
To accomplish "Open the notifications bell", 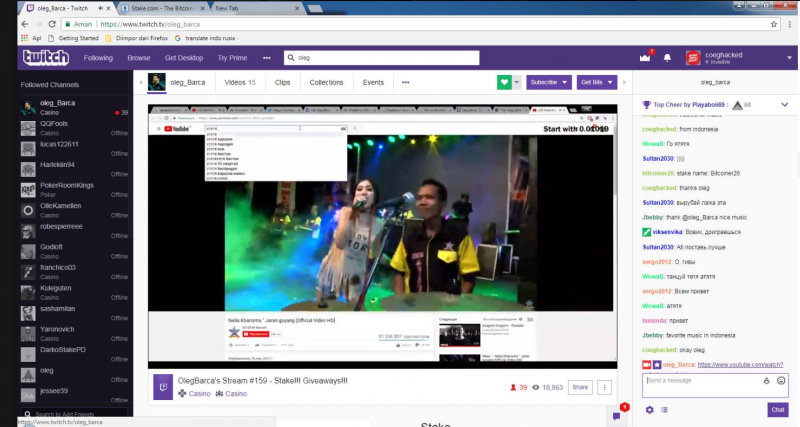I will pyautogui.click(x=667, y=58).
